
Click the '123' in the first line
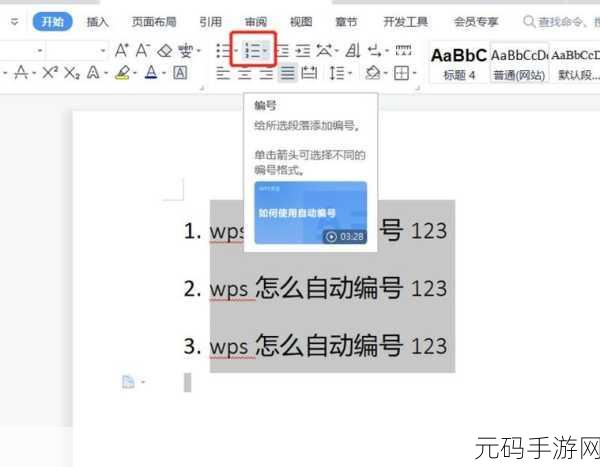tap(429, 230)
